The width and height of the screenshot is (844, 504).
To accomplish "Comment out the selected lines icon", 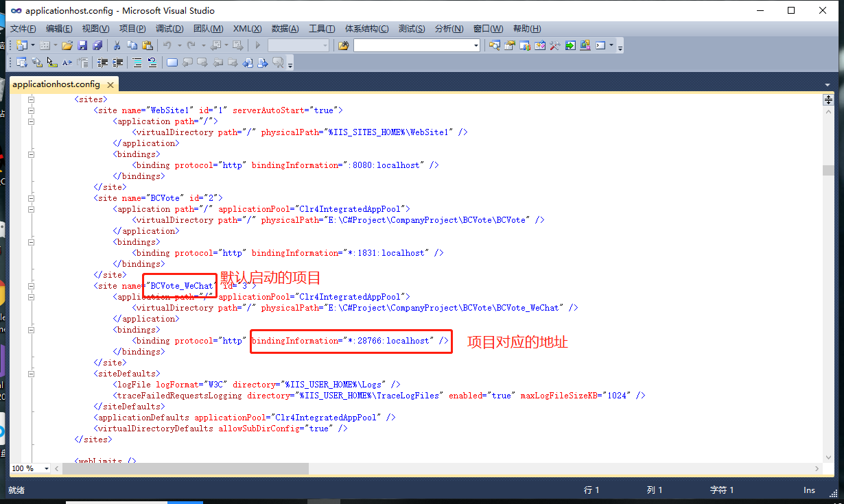I will 137,62.
